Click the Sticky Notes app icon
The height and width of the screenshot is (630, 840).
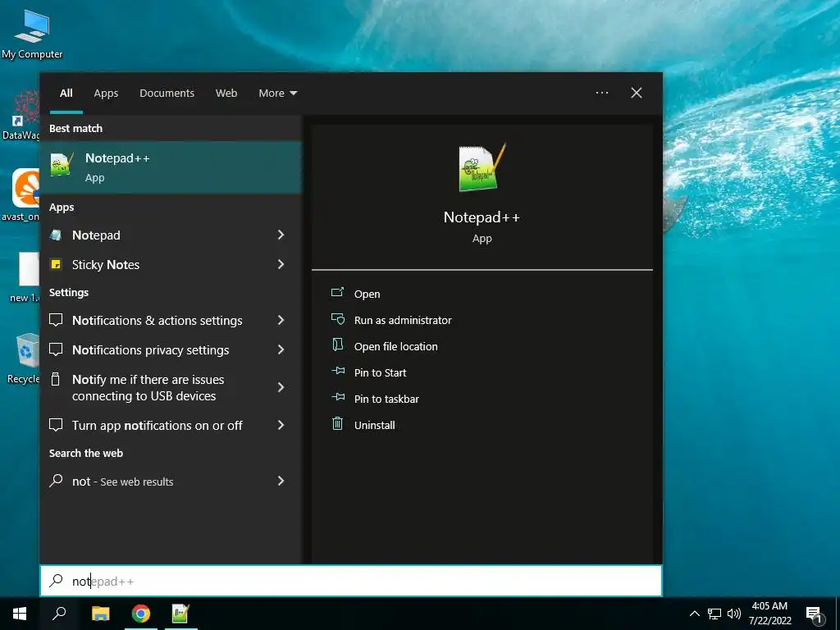point(56,264)
